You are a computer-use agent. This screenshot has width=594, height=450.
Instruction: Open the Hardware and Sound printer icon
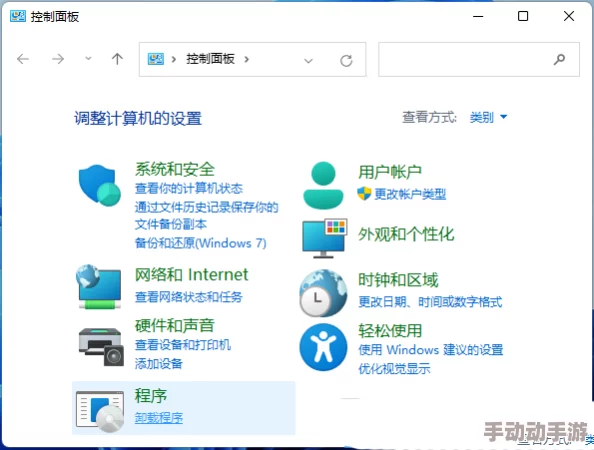tap(101, 346)
